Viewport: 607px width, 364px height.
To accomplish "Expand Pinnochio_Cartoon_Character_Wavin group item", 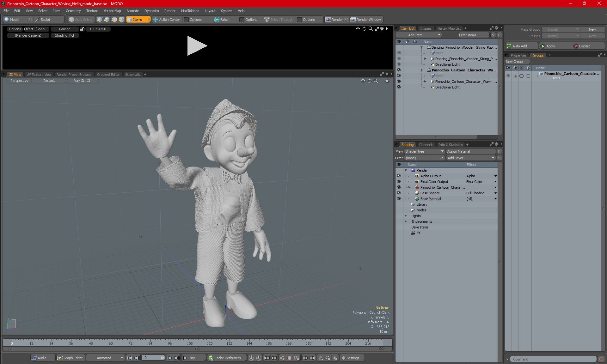I will [x=425, y=82].
